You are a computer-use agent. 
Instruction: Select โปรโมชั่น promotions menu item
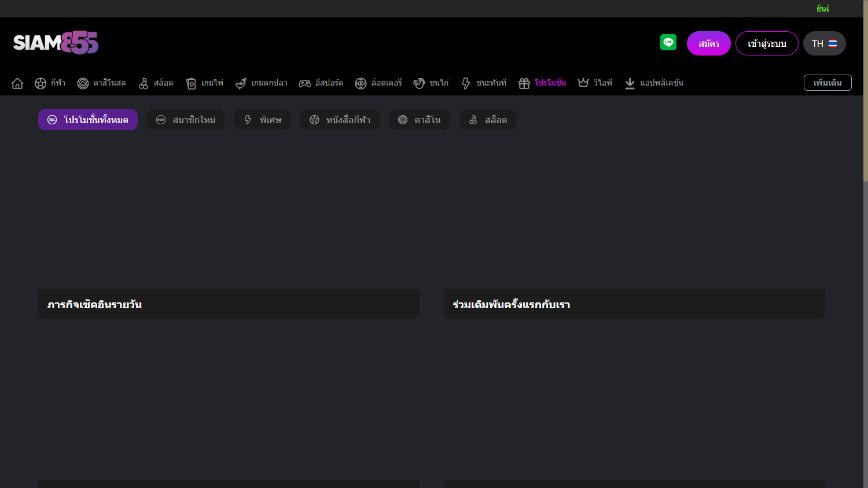(542, 83)
